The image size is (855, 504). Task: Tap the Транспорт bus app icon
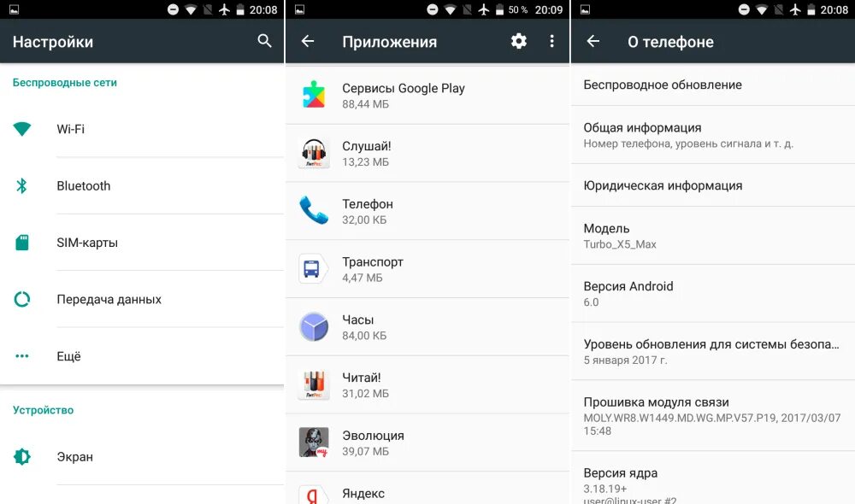pos(313,268)
